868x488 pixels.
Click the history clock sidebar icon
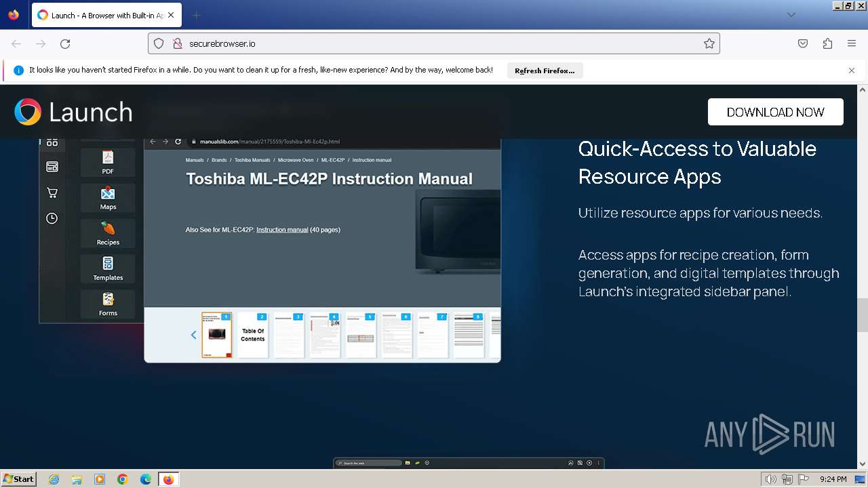52,218
